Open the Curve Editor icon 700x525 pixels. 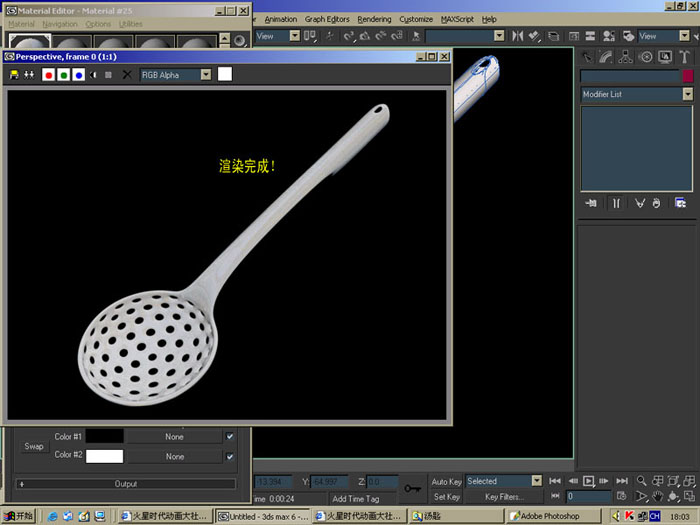coord(574,36)
